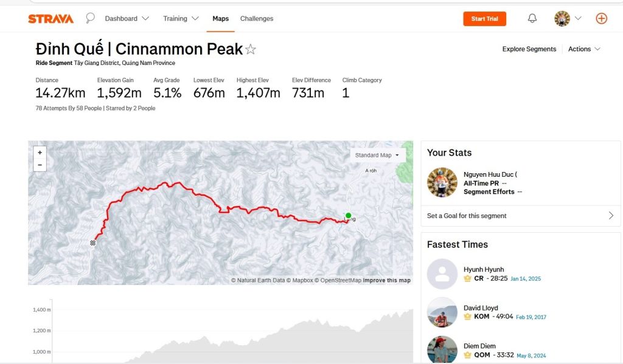Open the Challenges menu item
623x364 pixels.
click(257, 19)
